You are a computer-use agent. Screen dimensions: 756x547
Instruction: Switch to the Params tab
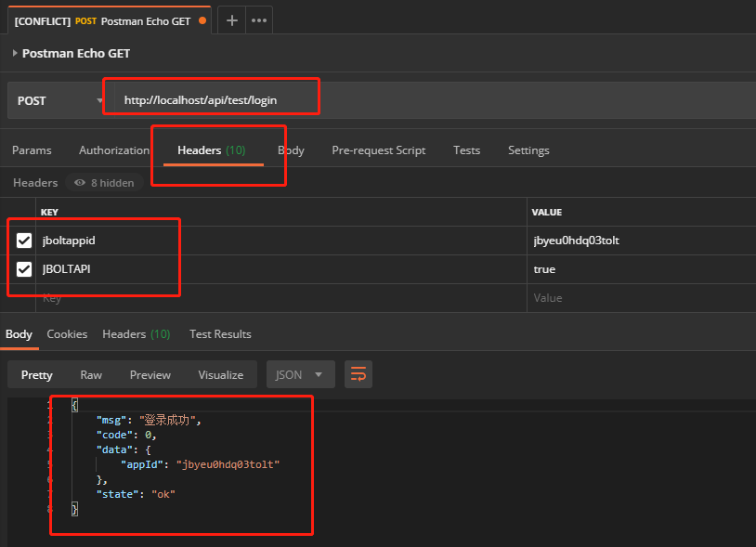(x=32, y=150)
